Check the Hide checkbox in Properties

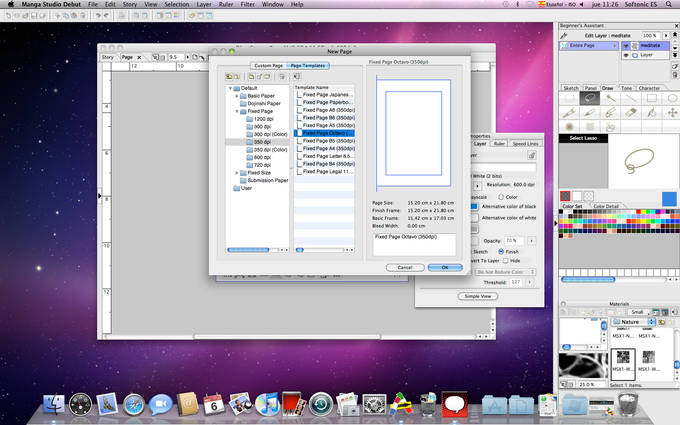pyautogui.click(x=506, y=261)
